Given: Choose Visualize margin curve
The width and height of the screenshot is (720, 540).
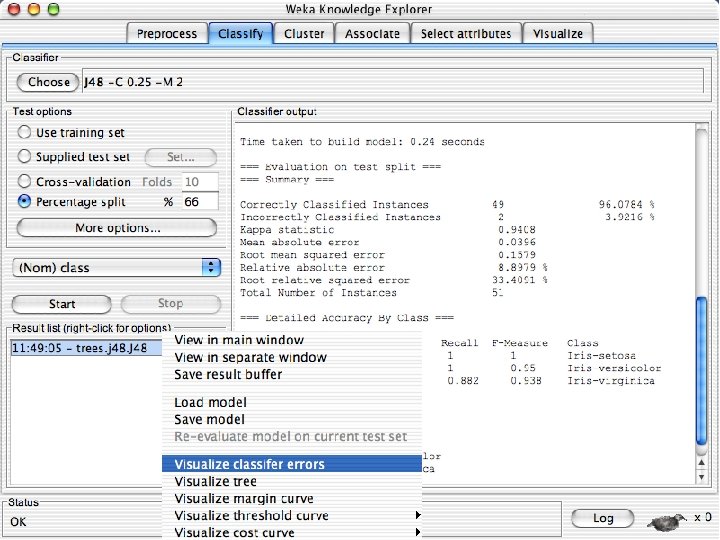Looking at the screenshot, I should click(x=292, y=498).
